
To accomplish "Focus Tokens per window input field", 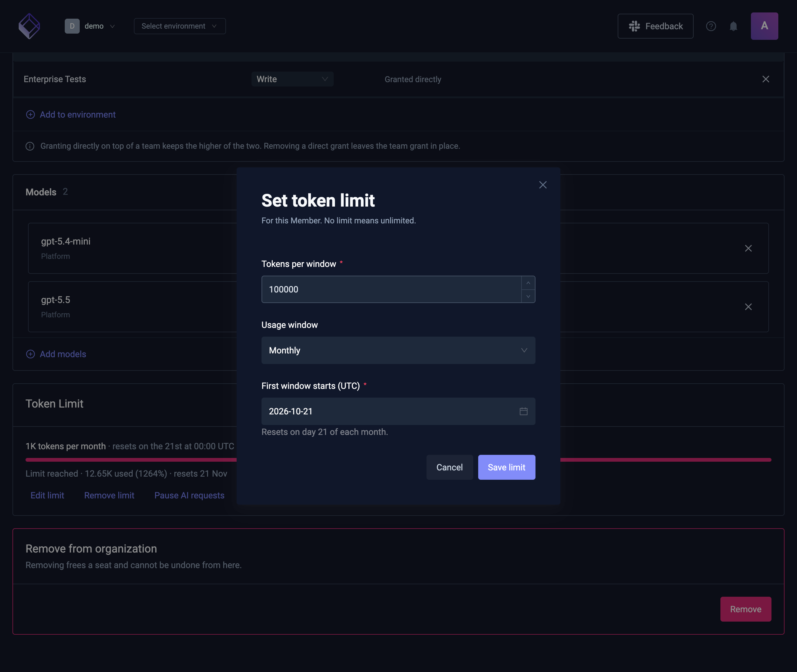I will point(391,290).
